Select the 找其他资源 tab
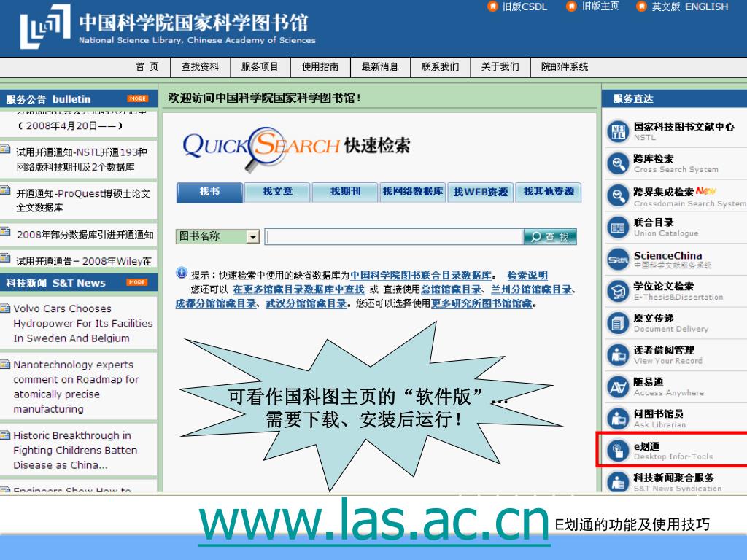Screen dimensions: 747x560 tap(549, 192)
